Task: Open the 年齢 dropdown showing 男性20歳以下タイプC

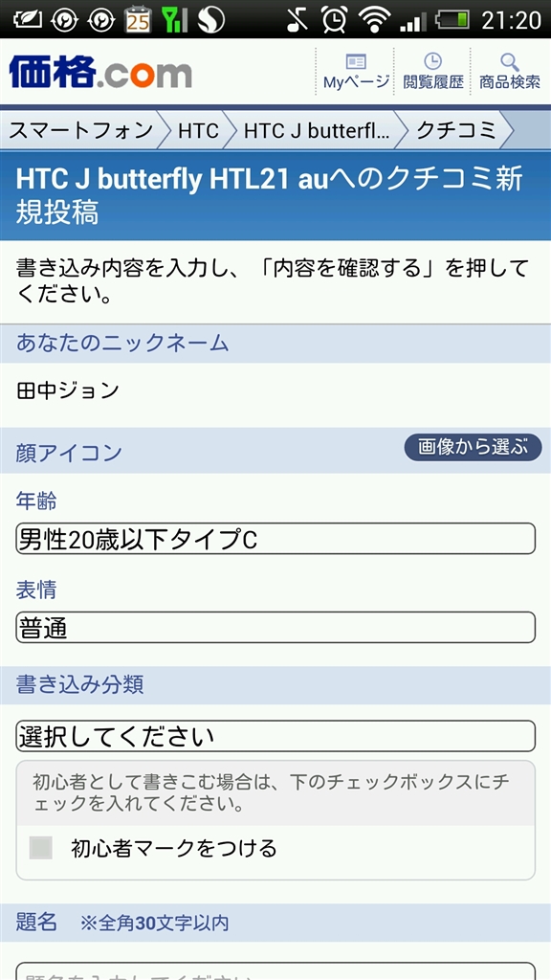Action: click(275, 539)
